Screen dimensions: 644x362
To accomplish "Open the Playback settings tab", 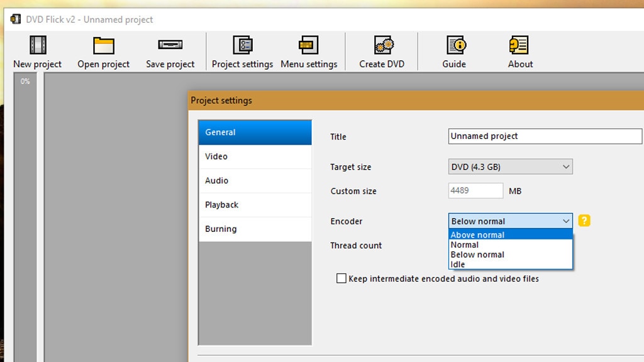I will click(x=255, y=205).
